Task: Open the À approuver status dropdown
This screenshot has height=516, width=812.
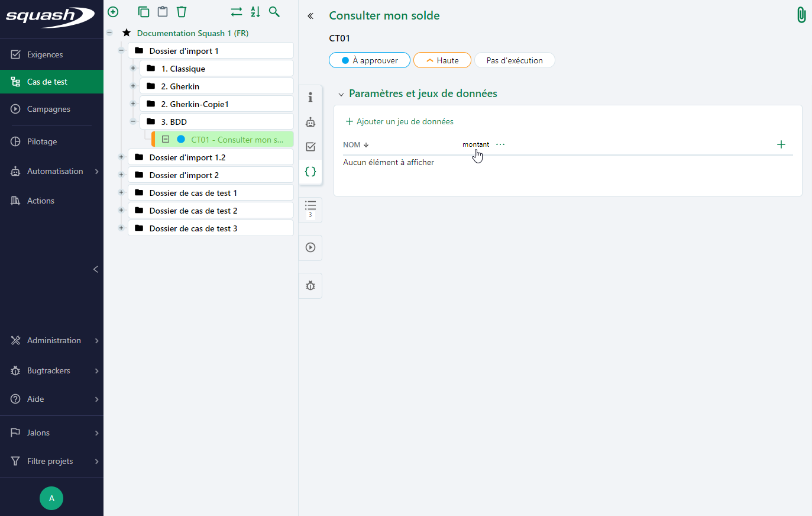Action: click(370, 60)
